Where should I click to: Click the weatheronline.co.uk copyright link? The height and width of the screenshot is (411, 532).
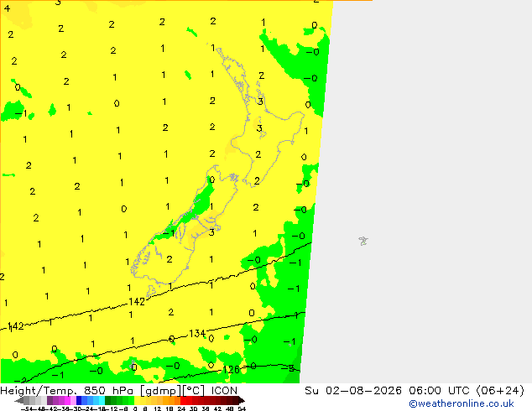coord(462,403)
